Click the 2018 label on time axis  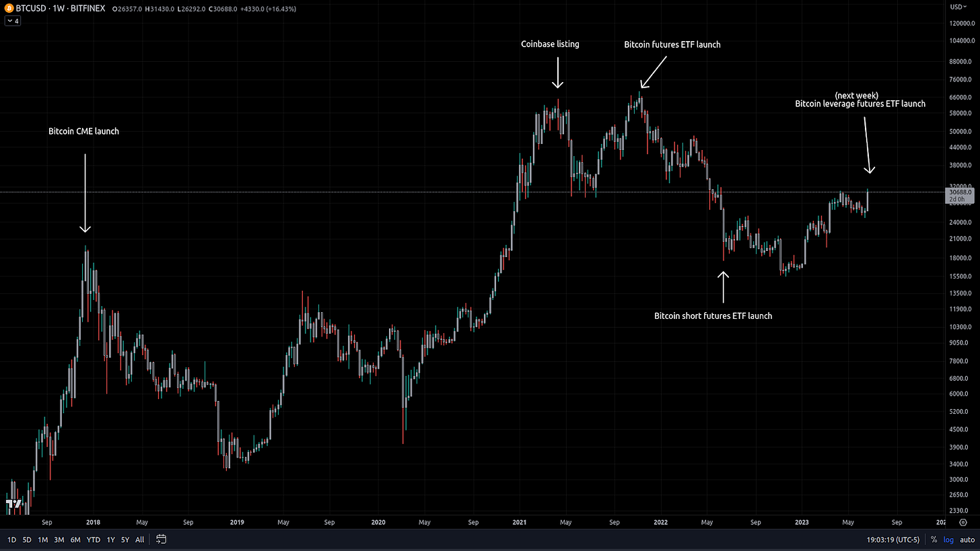click(94, 522)
